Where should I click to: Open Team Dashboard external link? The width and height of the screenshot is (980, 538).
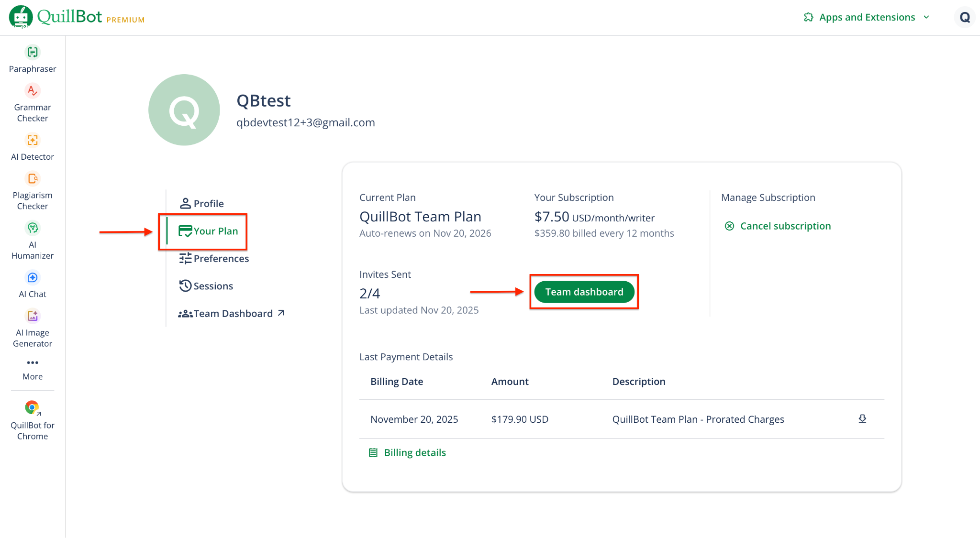(232, 314)
